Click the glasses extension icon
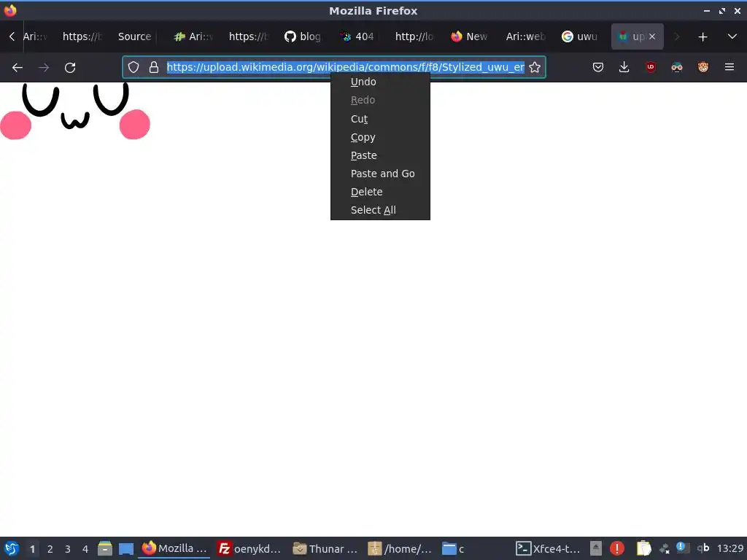The image size is (747, 560). coord(676,67)
